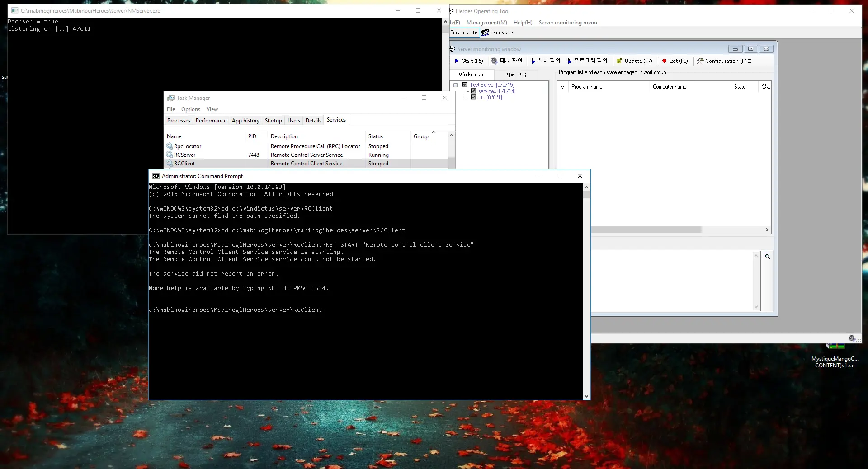Click the Command Prompt vertical scrollbar thumb
Image resolution: width=868 pixels, height=469 pixels.
coord(586,195)
